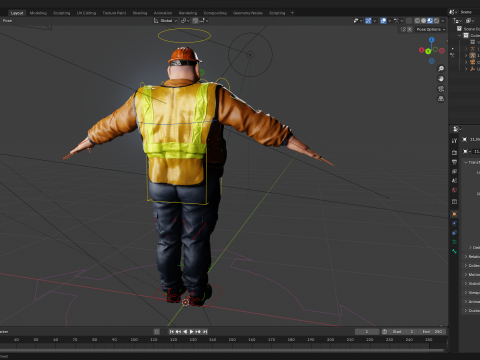This screenshot has width=480, height=360.
Task: Open the Render properties tab
Action: tap(454, 153)
